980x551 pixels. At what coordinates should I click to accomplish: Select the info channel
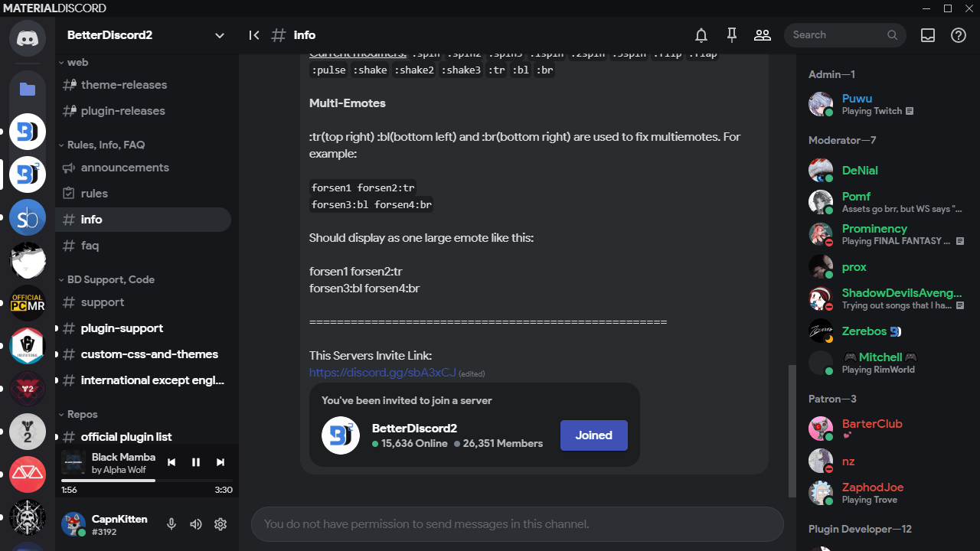pos(143,220)
